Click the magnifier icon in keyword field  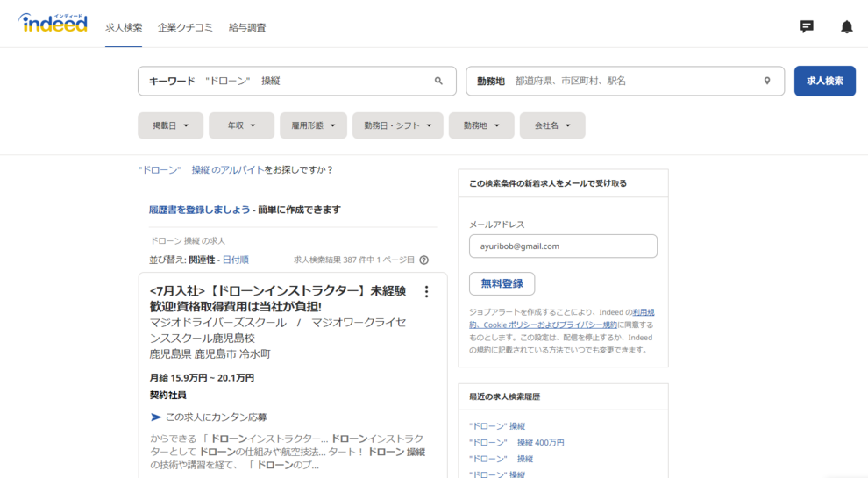pyautogui.click(x=438, y=81)
